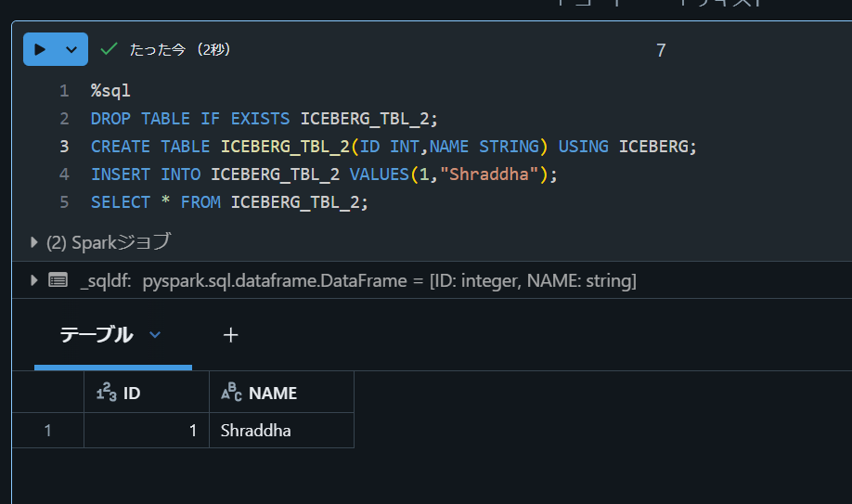The height and width of the screenshot is (504, 852).
Task: Expand the (2) Sparkジョブ section
Action: tap(33, 242)
